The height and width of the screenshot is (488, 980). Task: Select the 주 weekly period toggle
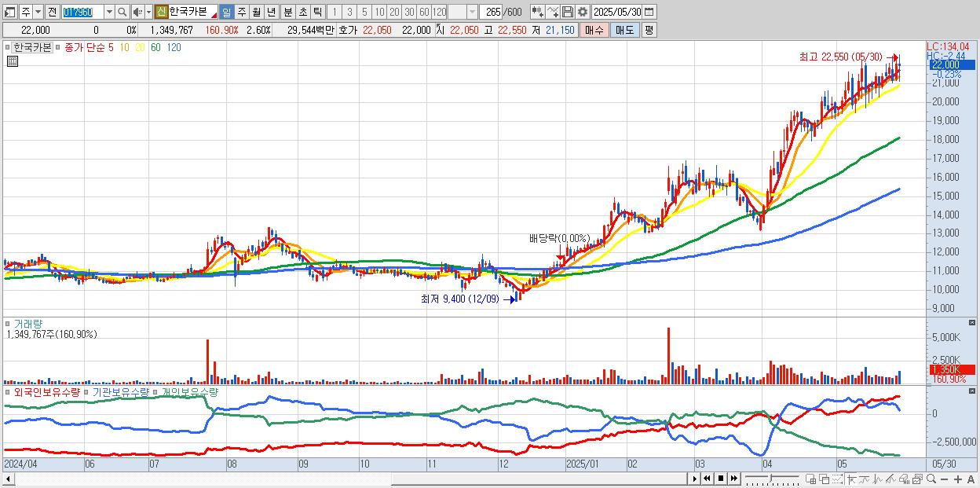pyautogui.click(x=241, y=12)
